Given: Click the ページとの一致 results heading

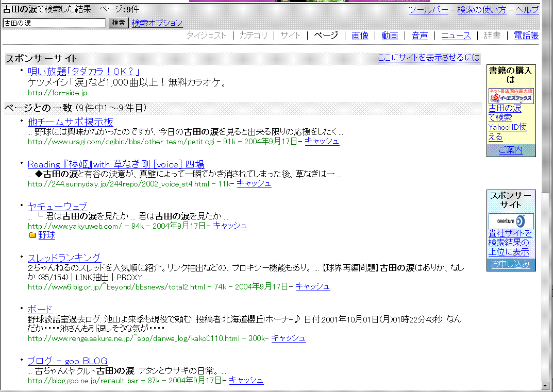Looking at the screenshot, I should pos(38,108).
